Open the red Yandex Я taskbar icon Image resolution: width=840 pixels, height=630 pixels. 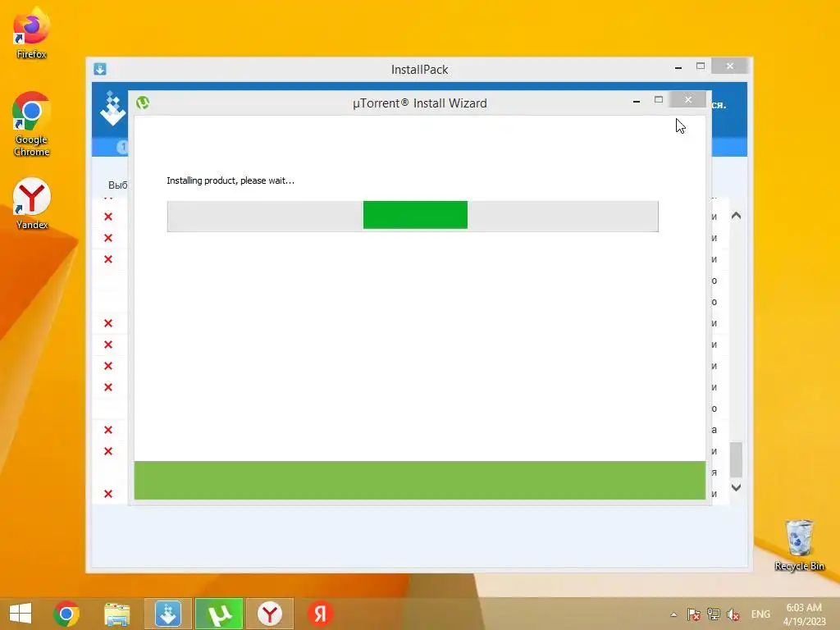click(321, 614)
